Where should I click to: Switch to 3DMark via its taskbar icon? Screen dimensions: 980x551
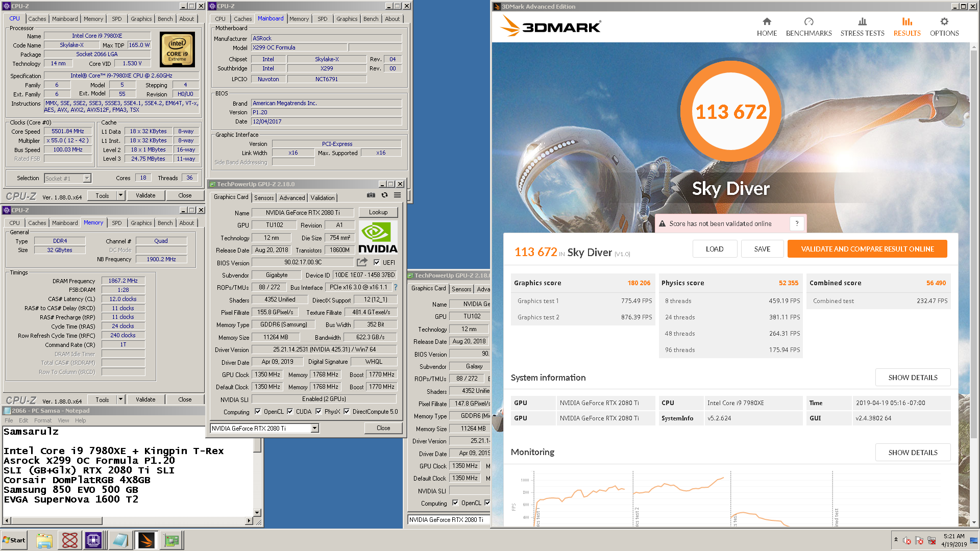146,540
